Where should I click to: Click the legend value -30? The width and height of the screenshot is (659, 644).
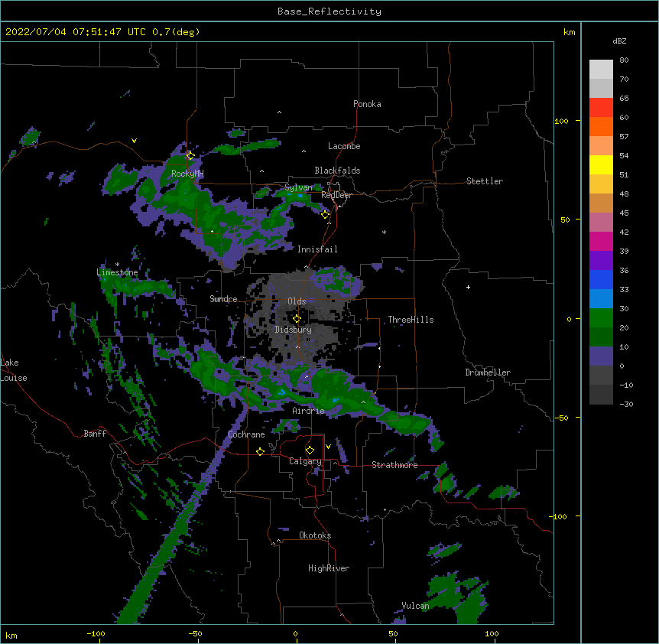(626, 404)
